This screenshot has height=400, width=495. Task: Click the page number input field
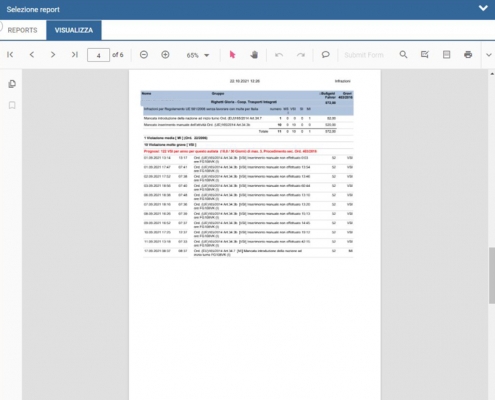[x=98, y=55]
